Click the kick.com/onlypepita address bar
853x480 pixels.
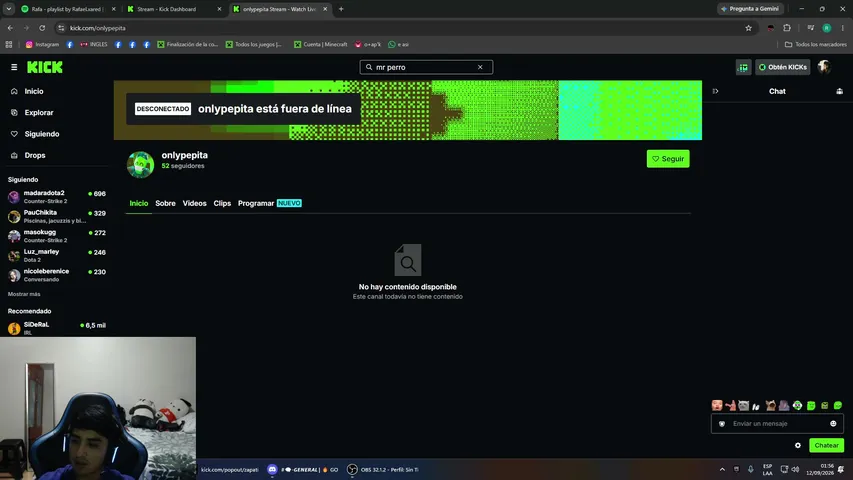(403, 28)
